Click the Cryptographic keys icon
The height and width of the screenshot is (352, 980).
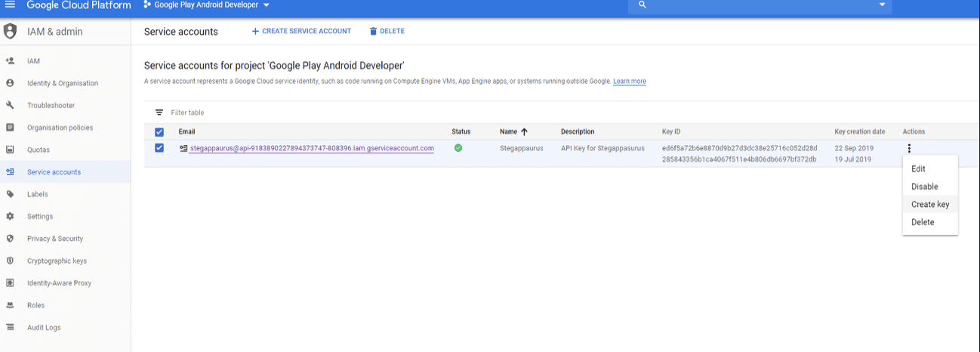click(10, 261)
